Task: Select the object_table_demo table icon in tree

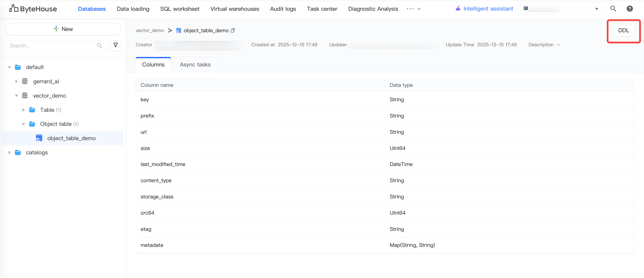Action: [39, 138]
